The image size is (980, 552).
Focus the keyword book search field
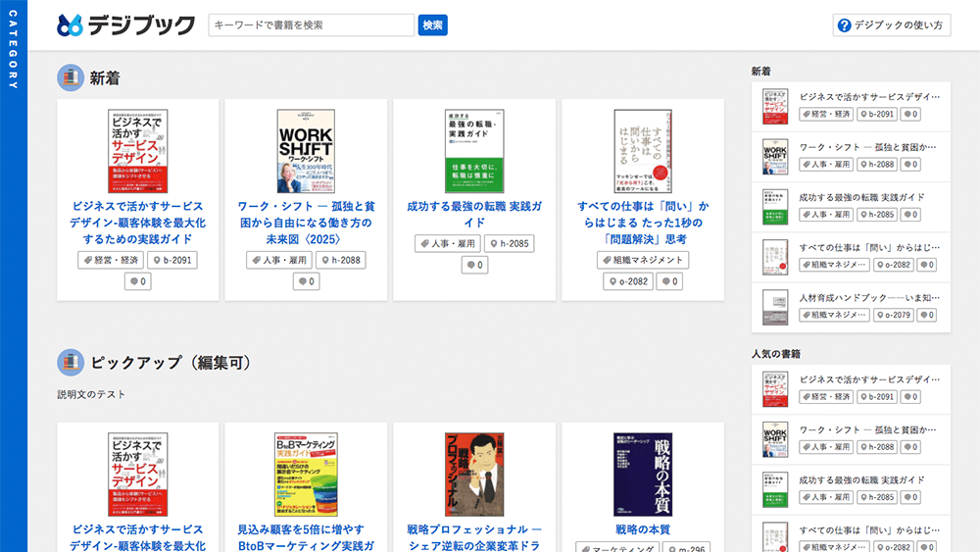pos(312,25)
